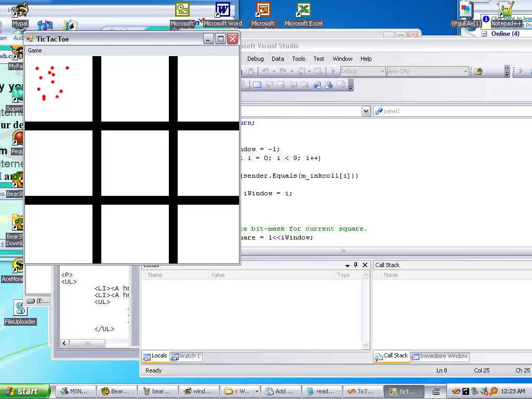This screenshot has height=399, width=532.
Task: Open the Debug menu in Visual Studio
Action: pos(255,59)
